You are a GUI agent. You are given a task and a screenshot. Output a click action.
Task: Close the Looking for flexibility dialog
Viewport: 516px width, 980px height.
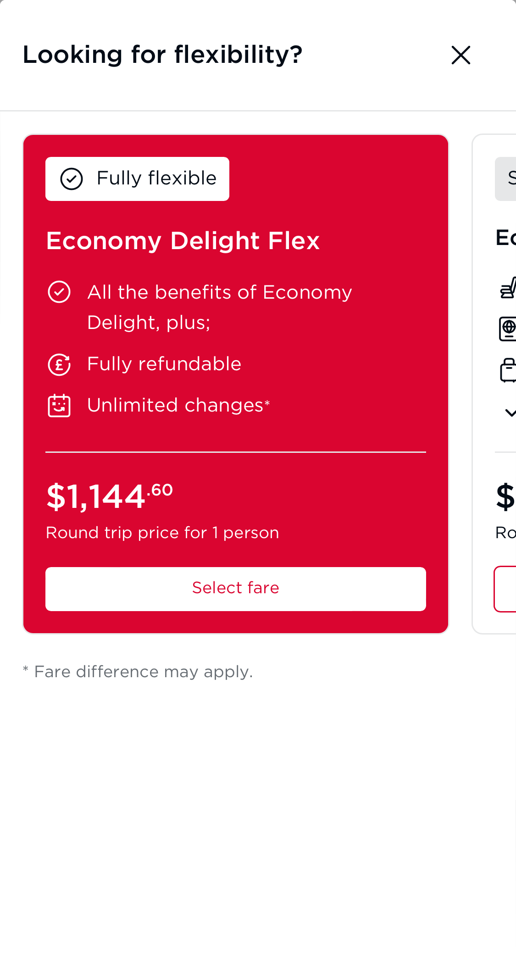(461, 55)
